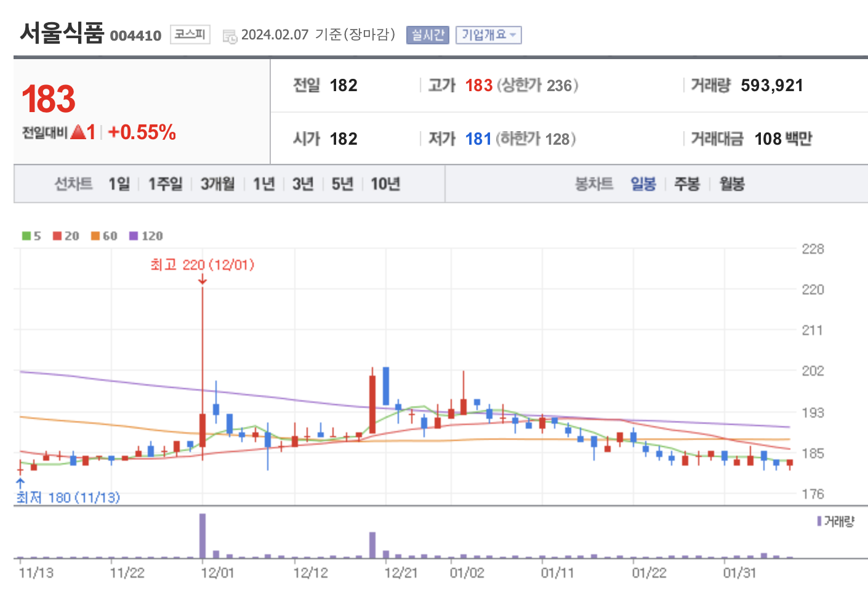Click the 거래량 value 593,921

coord(772,86)
